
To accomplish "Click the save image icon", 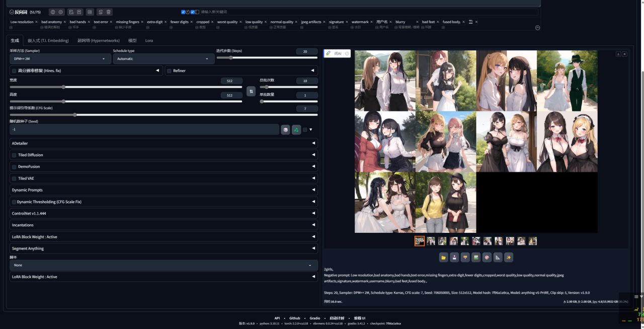I will point(454,257).
